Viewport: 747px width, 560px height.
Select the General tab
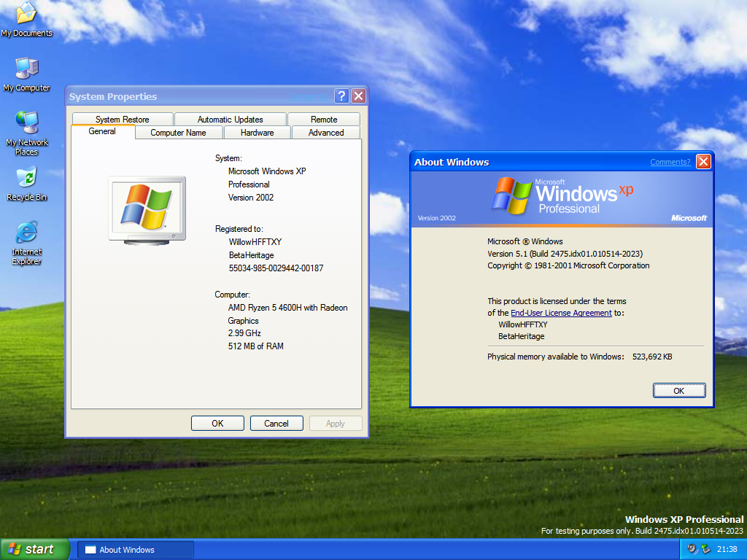(102, 131)
